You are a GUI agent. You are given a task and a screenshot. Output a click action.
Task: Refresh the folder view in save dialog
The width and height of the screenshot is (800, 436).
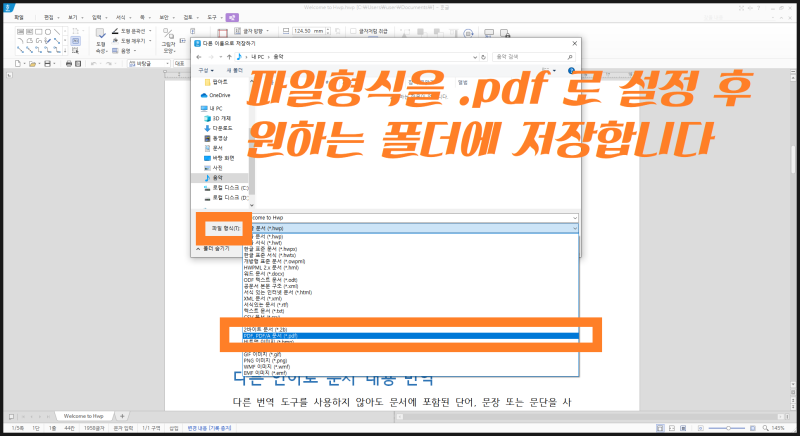point(483,57)
